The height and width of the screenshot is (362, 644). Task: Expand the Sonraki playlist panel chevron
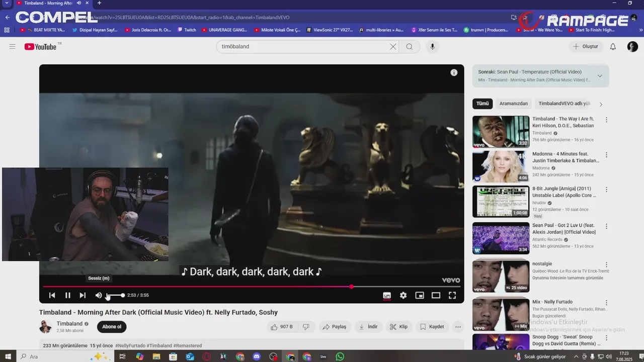pos(600,76)
